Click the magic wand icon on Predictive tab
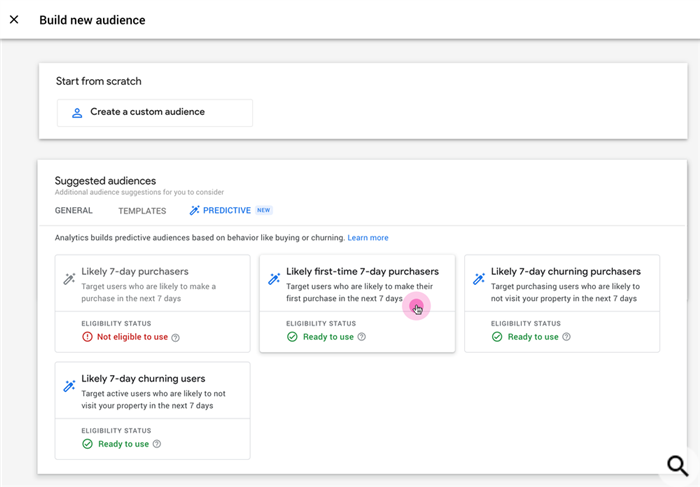The width and height of the screenshot is (700, 487). click(x=195, y=210)
